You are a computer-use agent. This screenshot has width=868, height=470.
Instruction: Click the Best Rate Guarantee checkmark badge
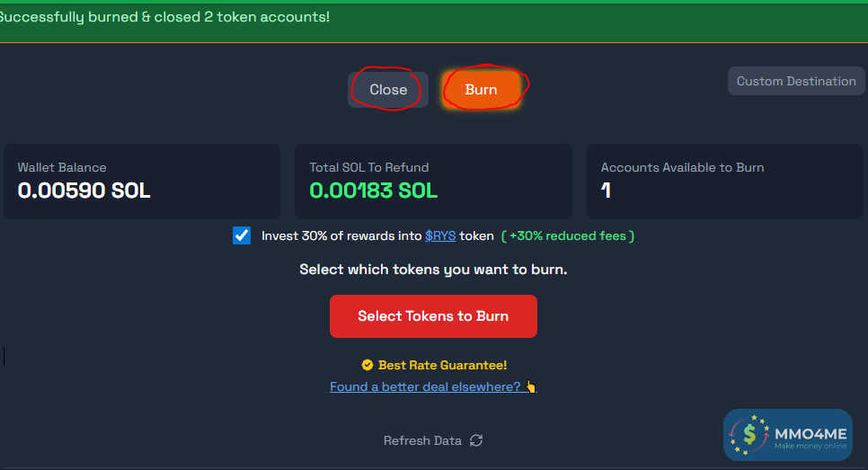tap(367, 365)
